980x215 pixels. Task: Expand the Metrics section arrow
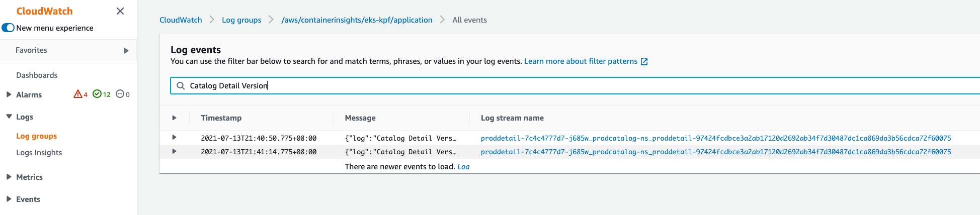coord(9,177)
